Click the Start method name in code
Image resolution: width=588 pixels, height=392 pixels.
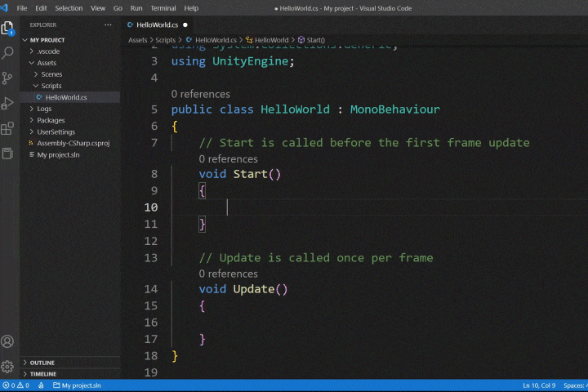coord(251,174)
